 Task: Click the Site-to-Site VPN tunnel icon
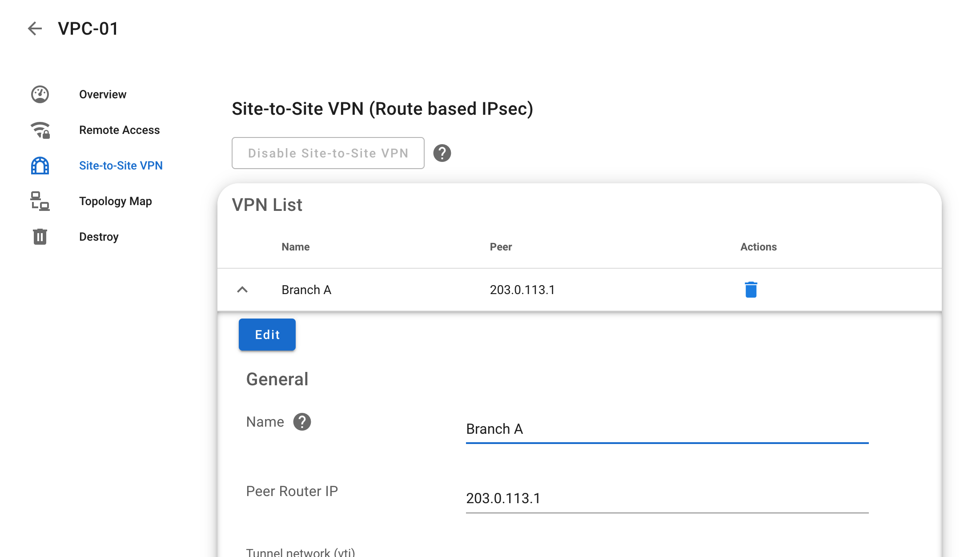tap(40, 165)
